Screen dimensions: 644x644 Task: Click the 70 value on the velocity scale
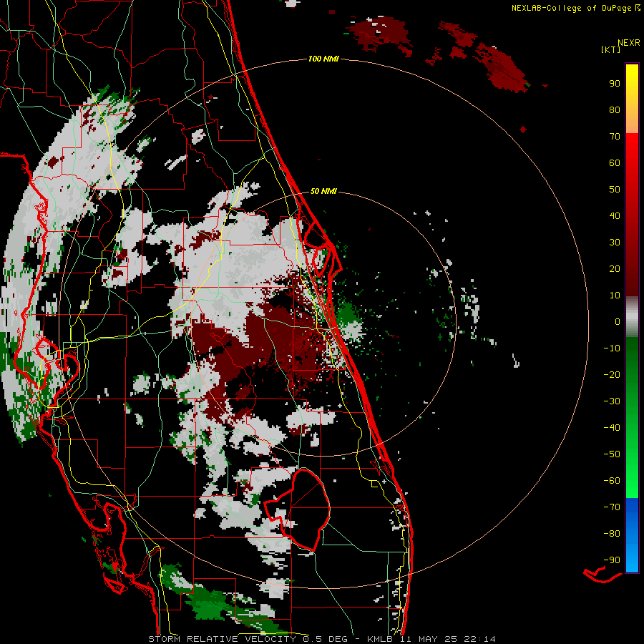pos(615,137)
